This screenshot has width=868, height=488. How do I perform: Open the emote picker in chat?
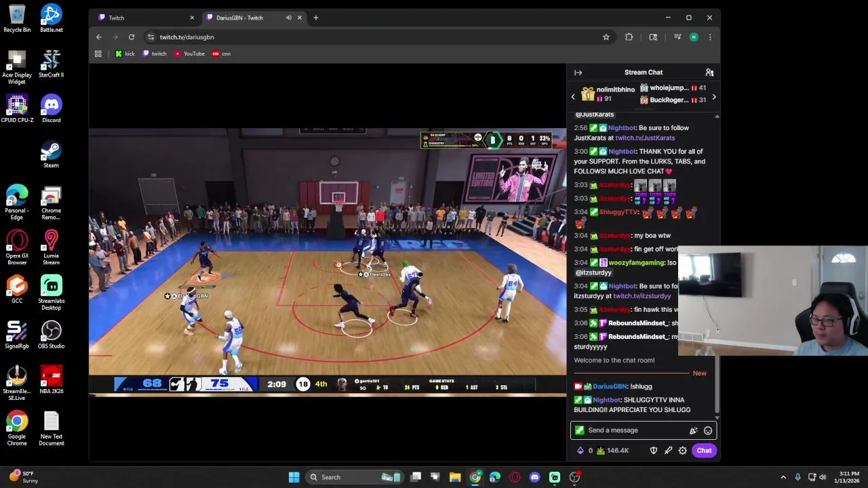(x=708, y=430)
